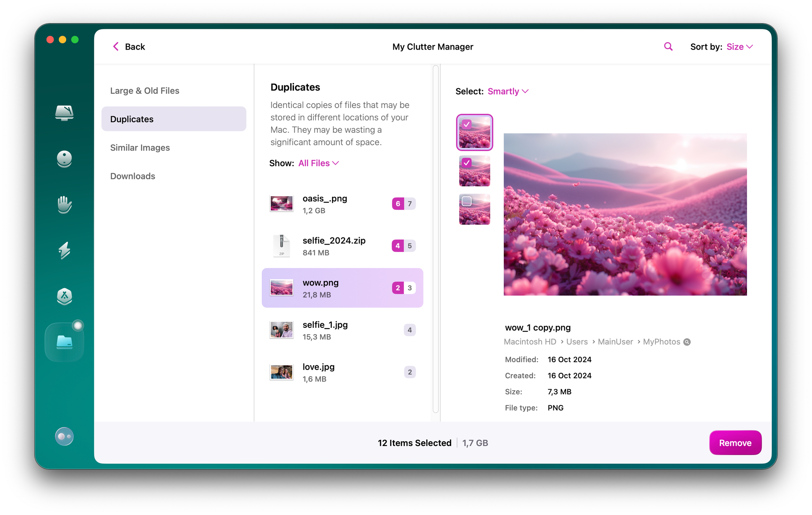Uncheck the first wow.png duplicate thumbnail
812x515 pixels.
tap(467, 124)
